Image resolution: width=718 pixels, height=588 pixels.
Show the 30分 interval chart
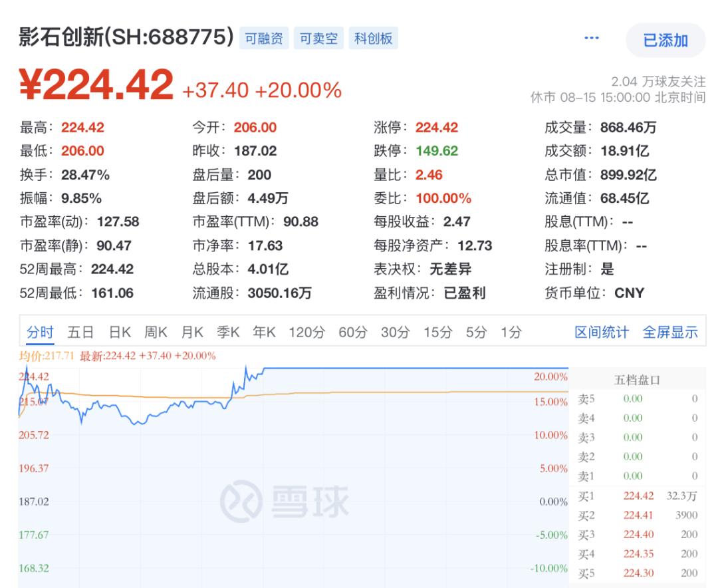pyautogui.click(x=395, y=332)
